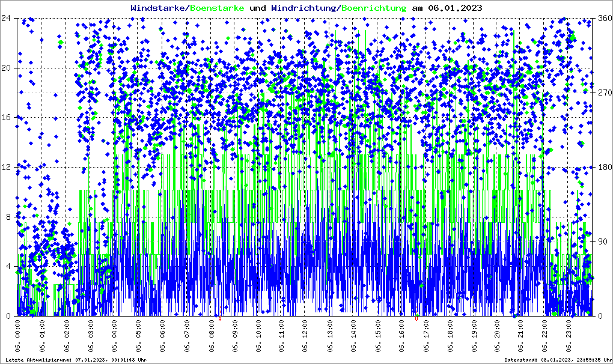Click the '20' wind speed axis label
The height and width of the screenshot is (364, 613).
(x=5, y=68)
